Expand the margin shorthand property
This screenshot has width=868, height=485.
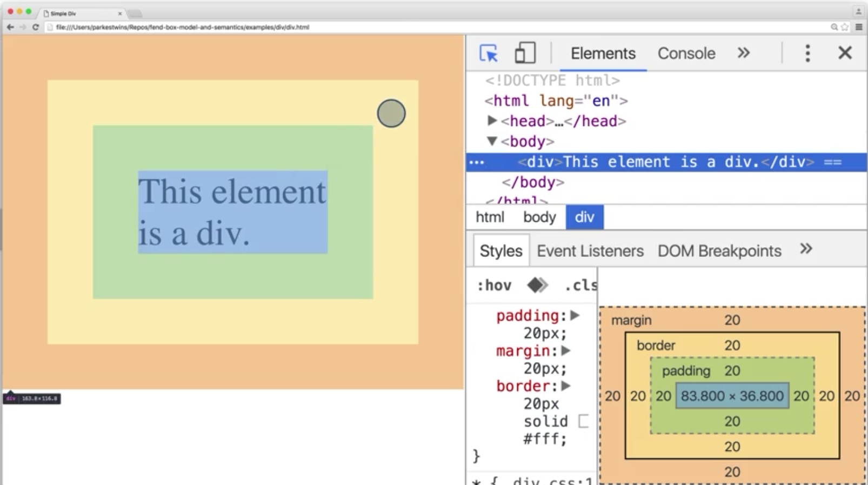[x=566, y=350]
